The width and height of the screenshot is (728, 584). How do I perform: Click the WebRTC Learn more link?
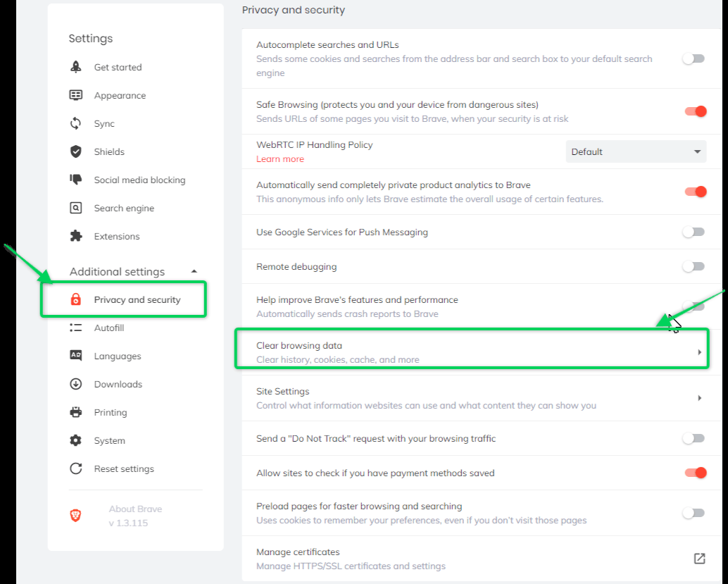pyautogui.click(x=280, y=159)
